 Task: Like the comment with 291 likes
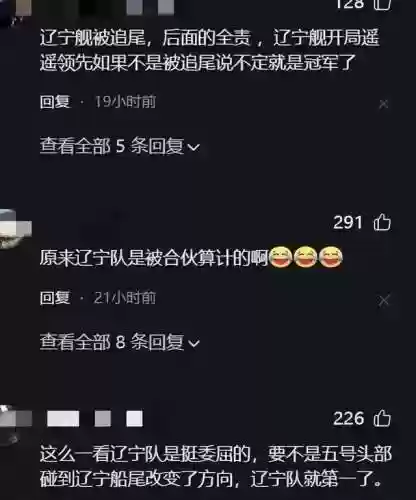(x=382, y=222)
